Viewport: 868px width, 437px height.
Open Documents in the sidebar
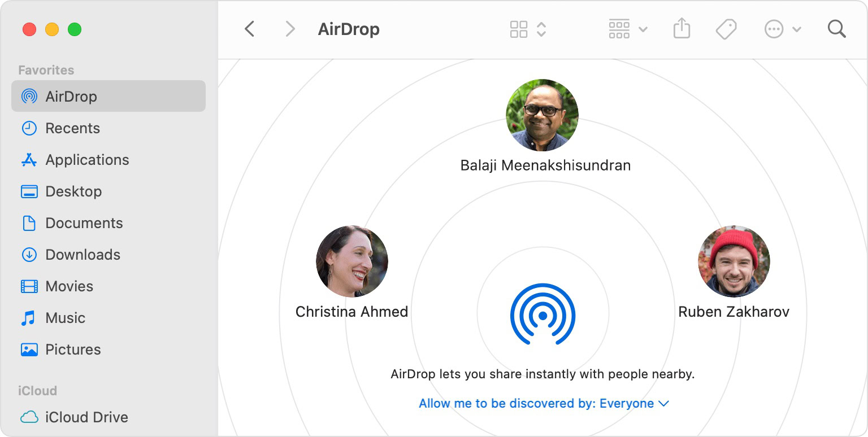tap(108, 223)
